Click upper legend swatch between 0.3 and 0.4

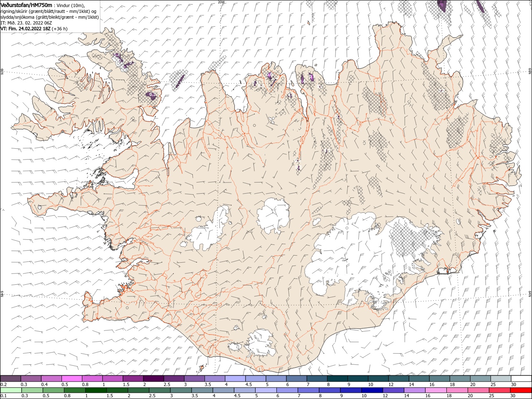click(31, 379)
